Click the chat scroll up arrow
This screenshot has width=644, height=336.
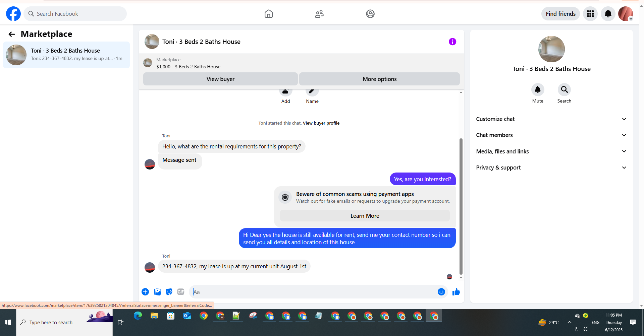[x=461, y=92]
